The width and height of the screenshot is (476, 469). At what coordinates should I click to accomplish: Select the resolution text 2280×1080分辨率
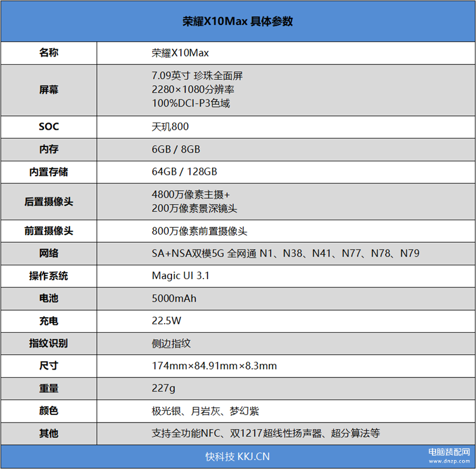(x=193, y=89)
